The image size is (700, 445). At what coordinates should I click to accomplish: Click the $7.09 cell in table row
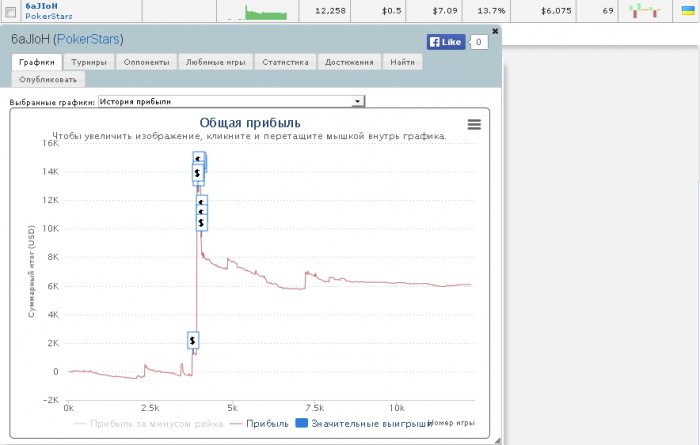445,11
